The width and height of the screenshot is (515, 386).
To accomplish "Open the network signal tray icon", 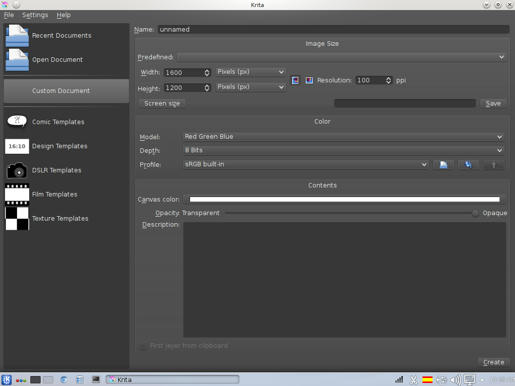I will tap(399, 379).
